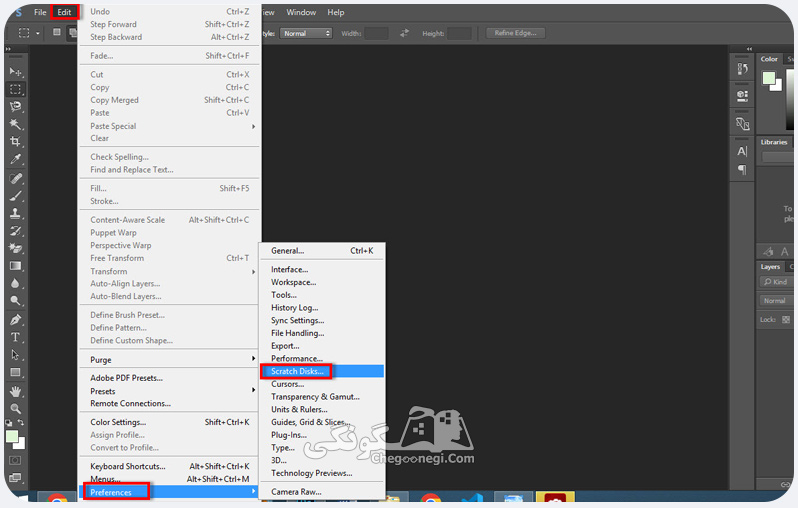Open the Window menu

[301, 12]
